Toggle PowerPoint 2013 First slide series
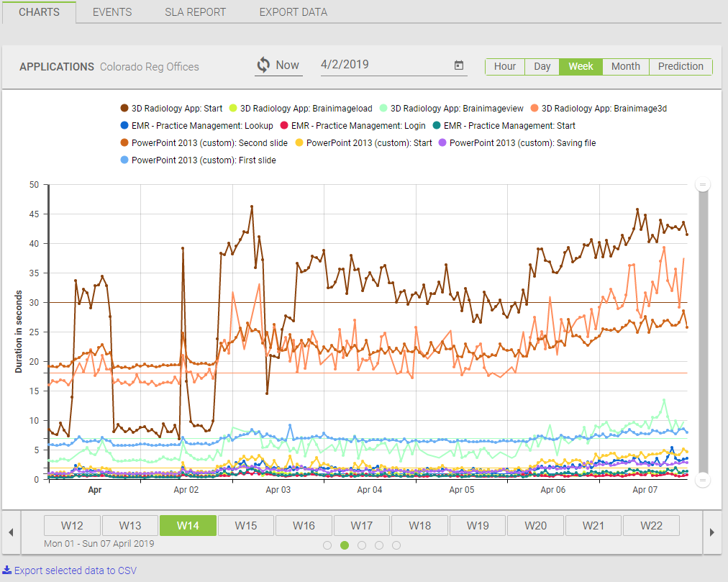The height and width of the screenshot is (582, 728). [198, 160]
